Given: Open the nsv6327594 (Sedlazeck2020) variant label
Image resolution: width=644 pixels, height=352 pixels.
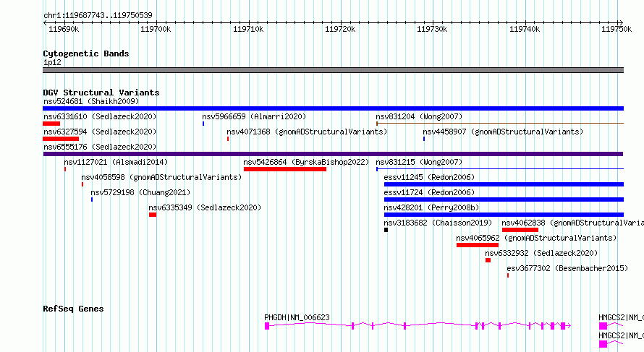Looking at the screenshot, I should coord(100,132).
